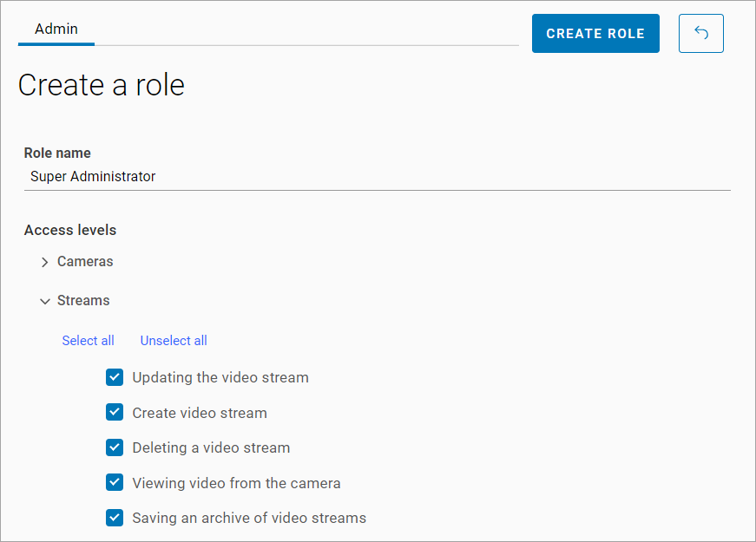
Task: Click 'Saving an archive of video streams' text
Action: pos(249,519)
